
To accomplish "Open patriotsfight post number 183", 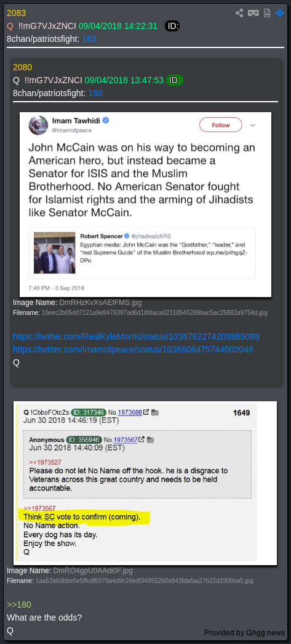I will click(89, 39).
